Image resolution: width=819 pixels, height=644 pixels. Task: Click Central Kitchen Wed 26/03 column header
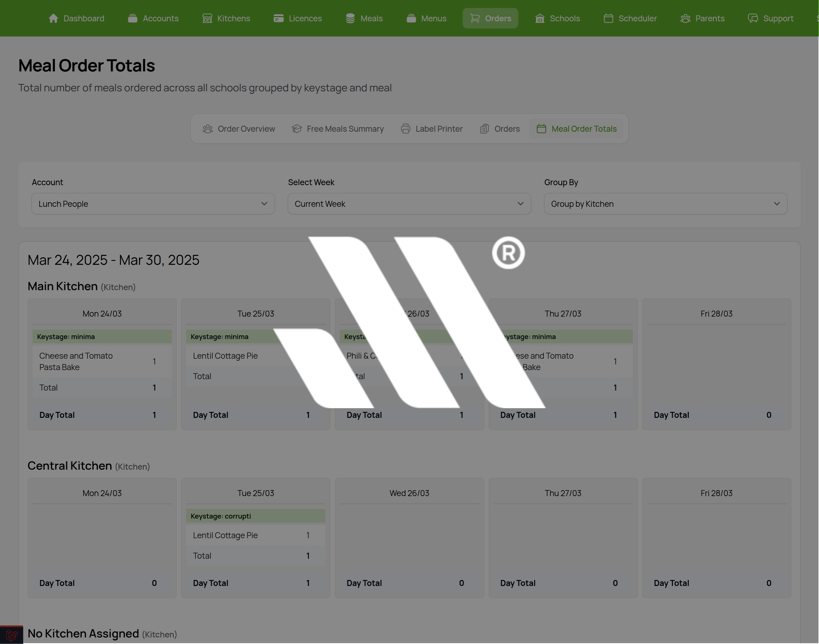click(x=409, y=493)
